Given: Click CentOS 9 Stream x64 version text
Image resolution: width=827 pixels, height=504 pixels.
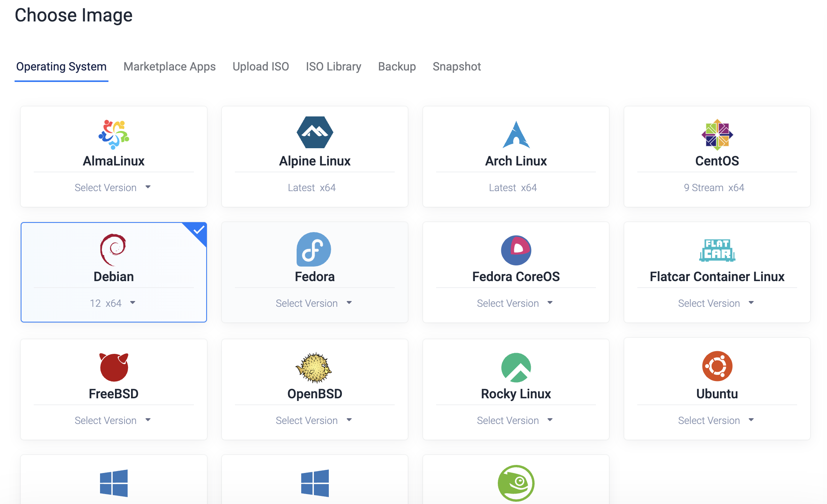Looking at the screenshot, I should coord(714,188).
